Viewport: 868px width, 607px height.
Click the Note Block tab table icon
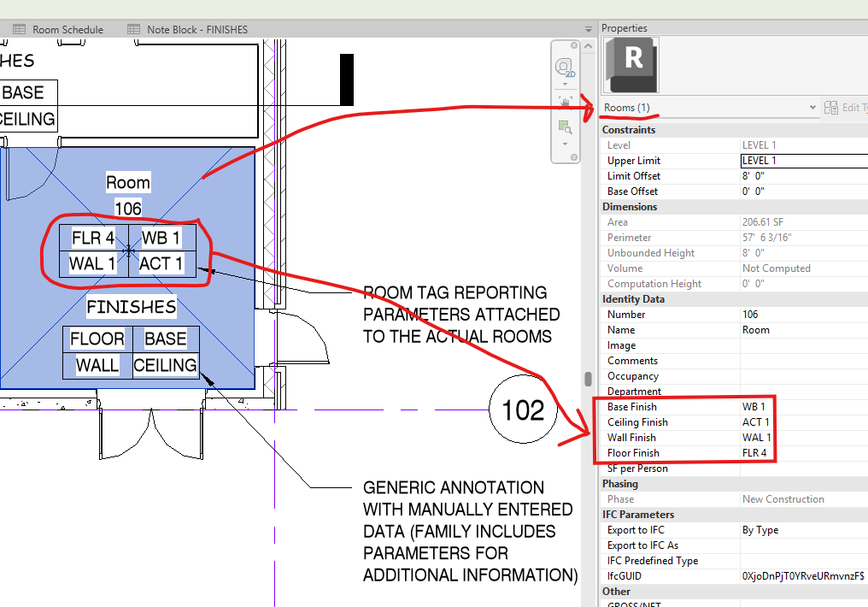point(133,29)
